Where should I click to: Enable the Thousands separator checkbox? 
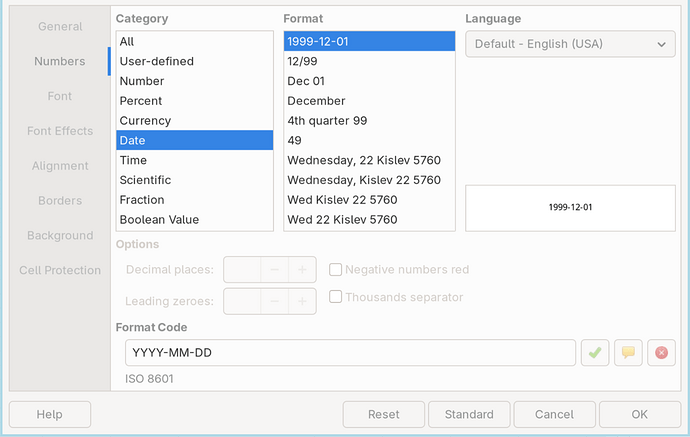click(336, 297)
